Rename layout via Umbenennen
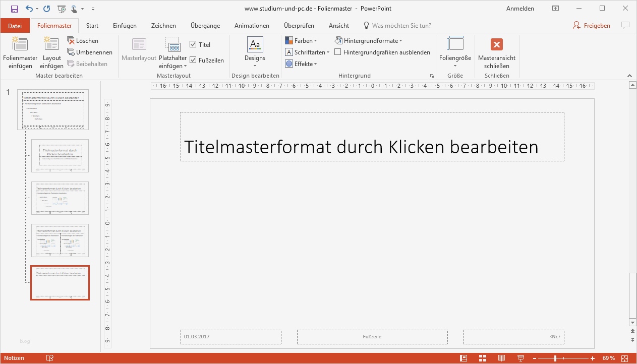637x364 pixels. point(89,52)
